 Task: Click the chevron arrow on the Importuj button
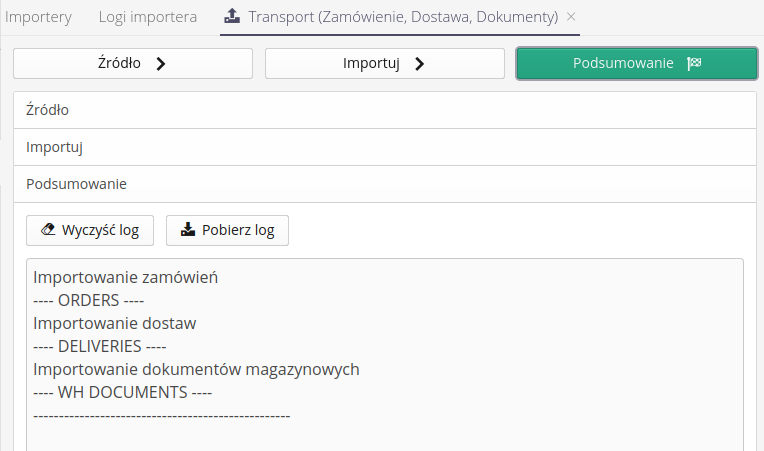(x=419, y=63)
